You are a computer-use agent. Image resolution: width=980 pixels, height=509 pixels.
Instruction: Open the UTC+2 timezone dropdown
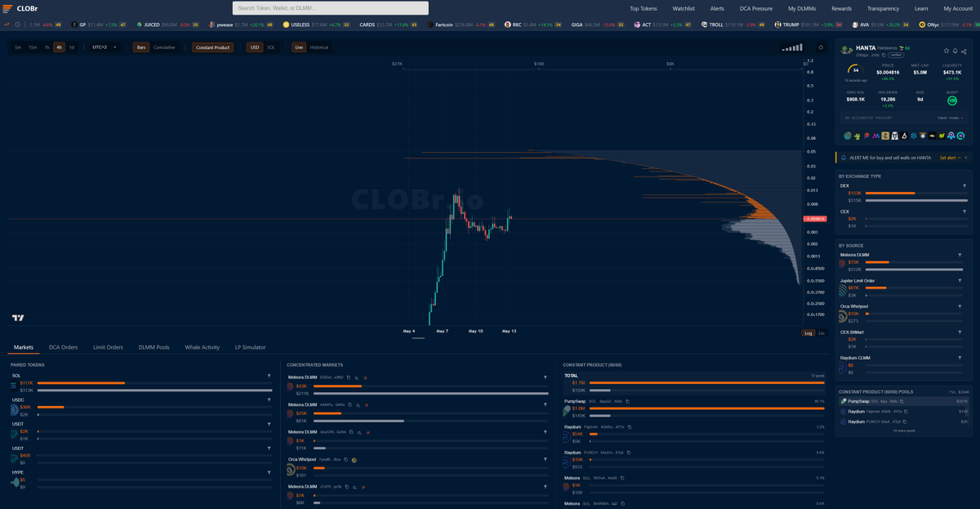(104, 47)
